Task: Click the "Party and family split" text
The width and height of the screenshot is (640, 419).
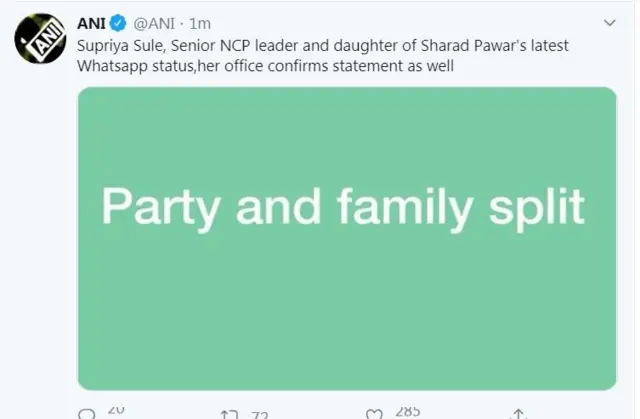Action: coord(343,207)
